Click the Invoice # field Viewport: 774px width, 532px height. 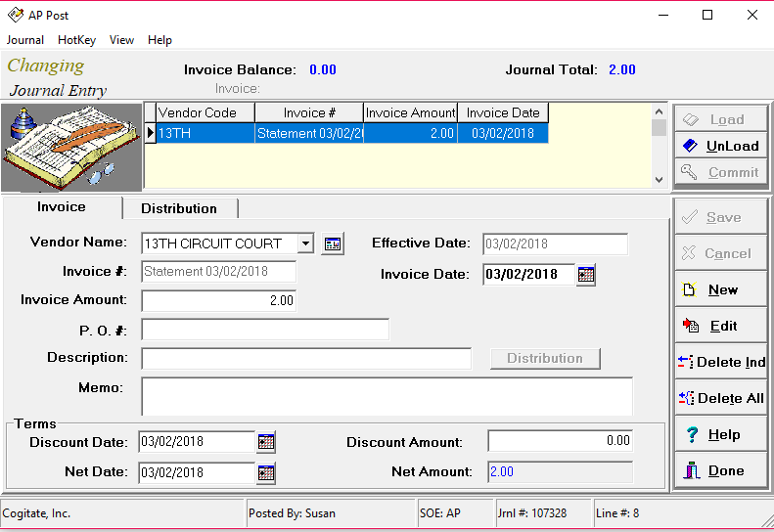[218, 272]
